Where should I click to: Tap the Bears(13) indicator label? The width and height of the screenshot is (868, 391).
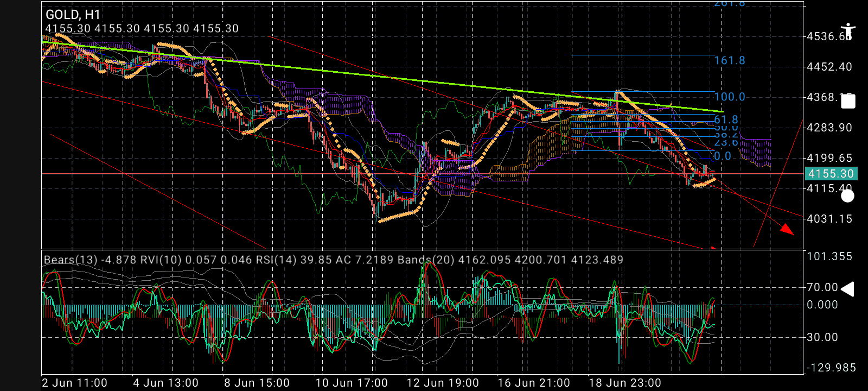tap(90, 260)
